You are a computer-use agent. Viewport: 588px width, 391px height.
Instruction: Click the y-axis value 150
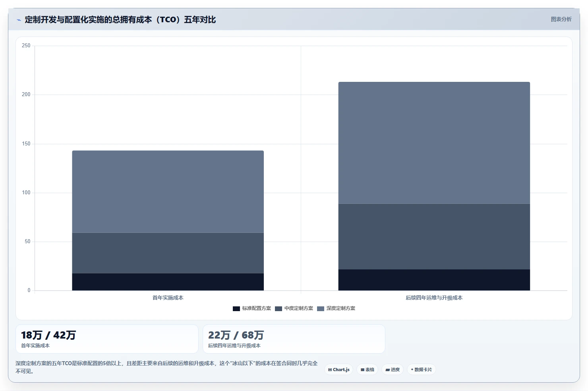coord(26,144)
